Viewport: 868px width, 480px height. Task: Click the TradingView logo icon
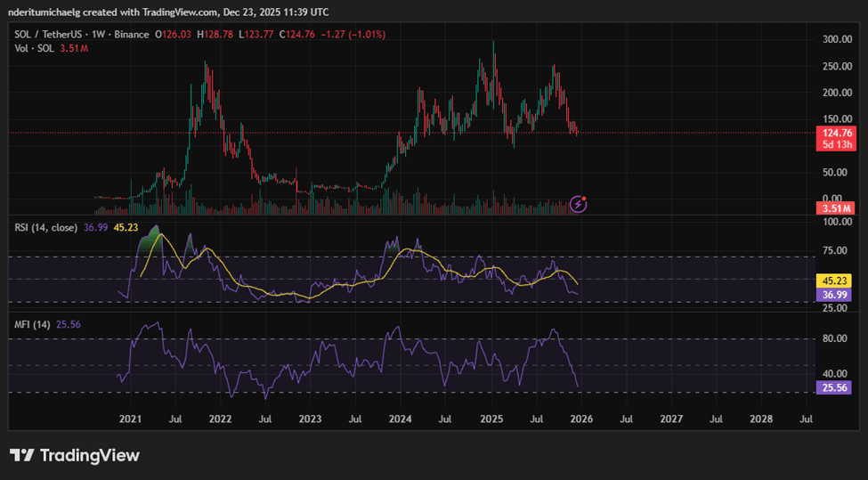[x=22, y=456]
